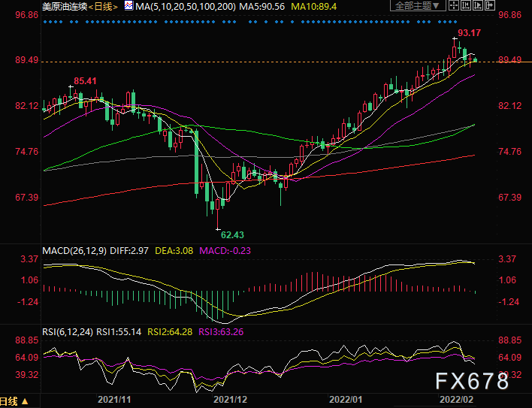This screenshot has height=408, width=532.
Task: Click the left axis 39.32 RSI label
Action: pos(27,375)
